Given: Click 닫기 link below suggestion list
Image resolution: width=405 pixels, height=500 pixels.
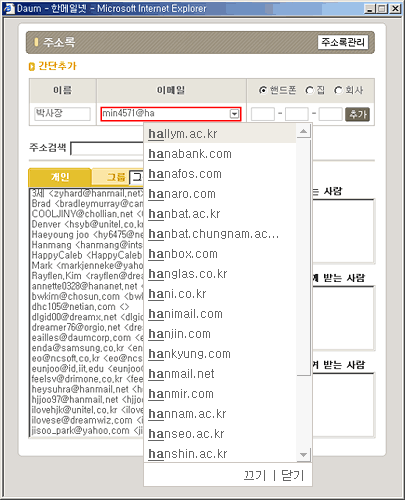Looking at the screenshot, I should tap(293, 475).
